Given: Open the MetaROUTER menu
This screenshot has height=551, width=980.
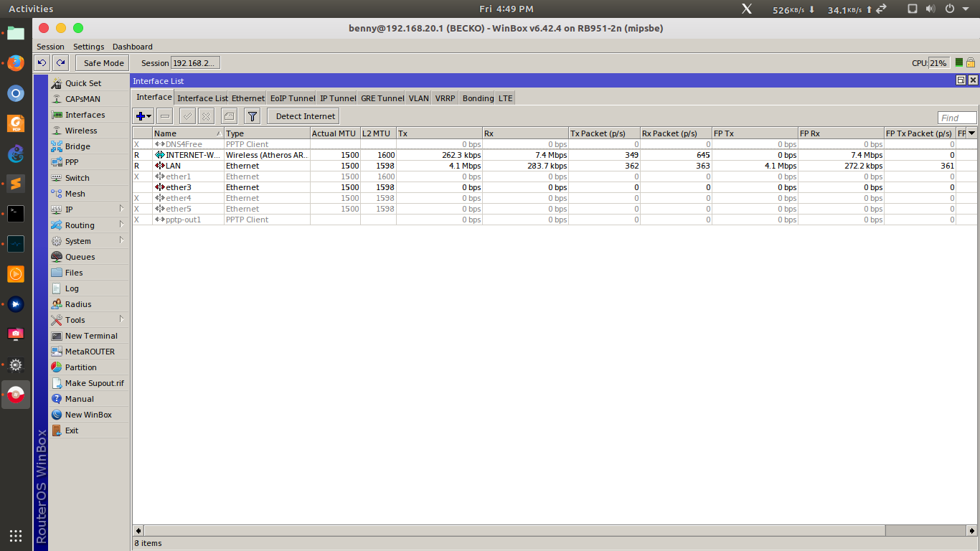Looking at the screenshot, I should pyautogui.click(x=89, y=352).
